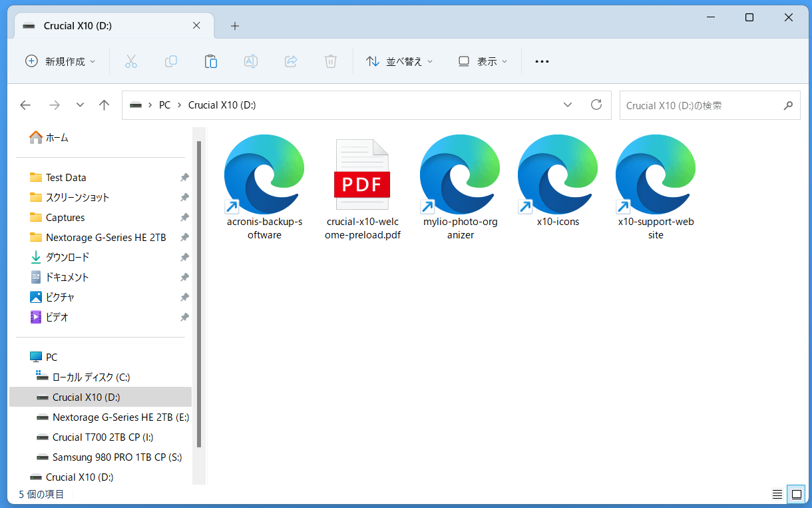Screen dimensions: 812x508
Task: Click the Share icon in toolbar
Action: pyautogui.click(x=291, y=61)
